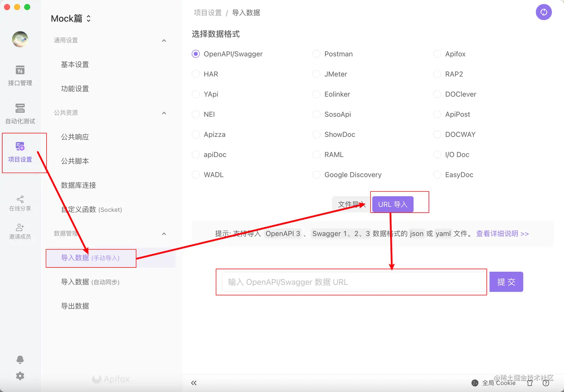
Task: Collapse the 数据管理 section
Action: pos(164,234)
